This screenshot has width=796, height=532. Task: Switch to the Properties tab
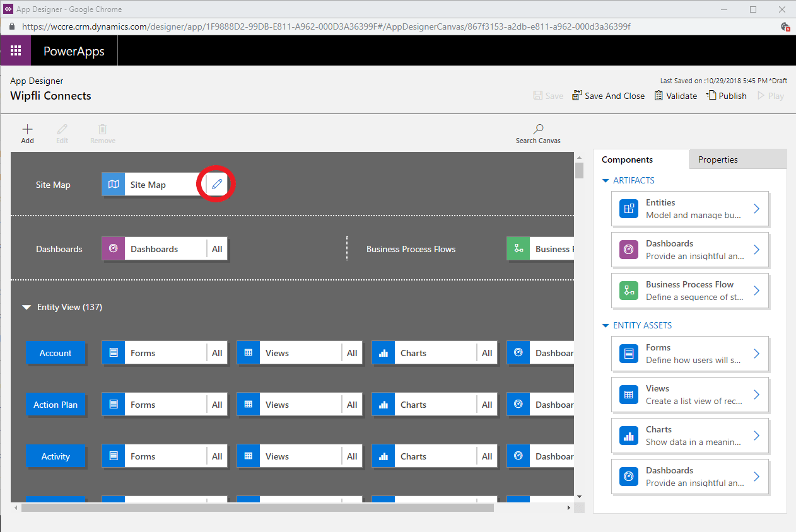pyautogui.click(x=718, y=159)
